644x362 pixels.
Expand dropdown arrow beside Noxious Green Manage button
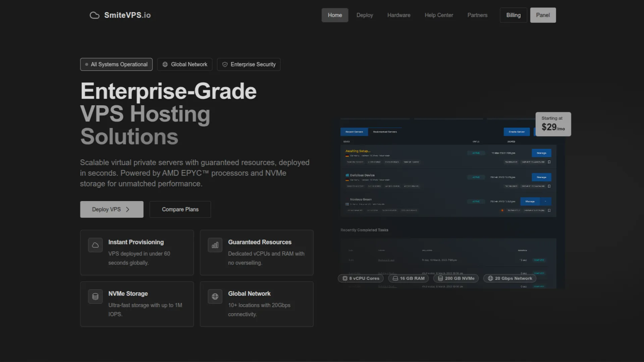(x=545, y=201)
